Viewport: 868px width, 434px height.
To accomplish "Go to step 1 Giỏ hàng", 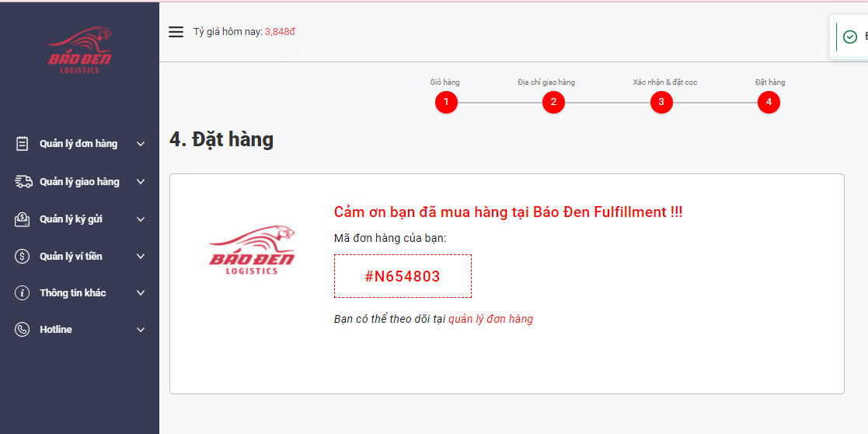I will point(446,102).
